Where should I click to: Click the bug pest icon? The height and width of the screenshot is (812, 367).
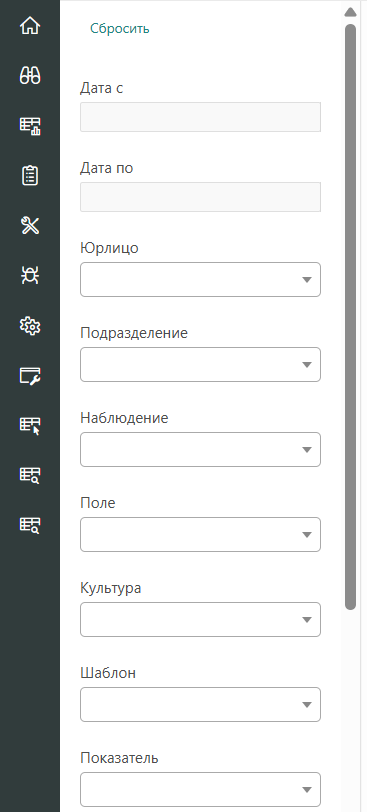pos(30,276)
